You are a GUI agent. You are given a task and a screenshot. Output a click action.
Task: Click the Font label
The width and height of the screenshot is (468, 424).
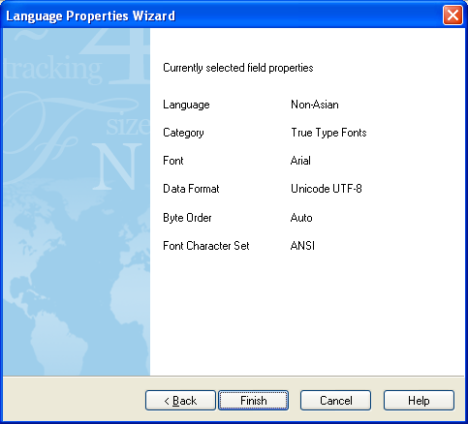click(173, 161)
